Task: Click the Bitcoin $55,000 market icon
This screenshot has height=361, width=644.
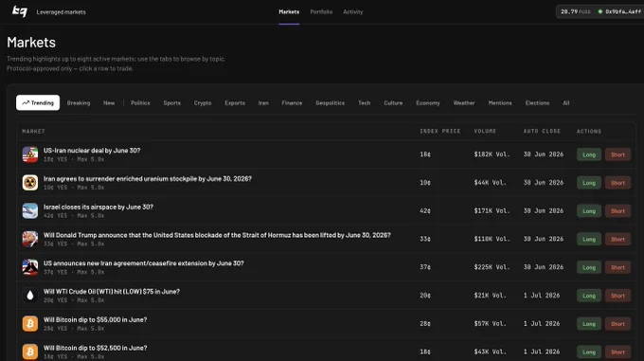Action: [x=30, y=324]
